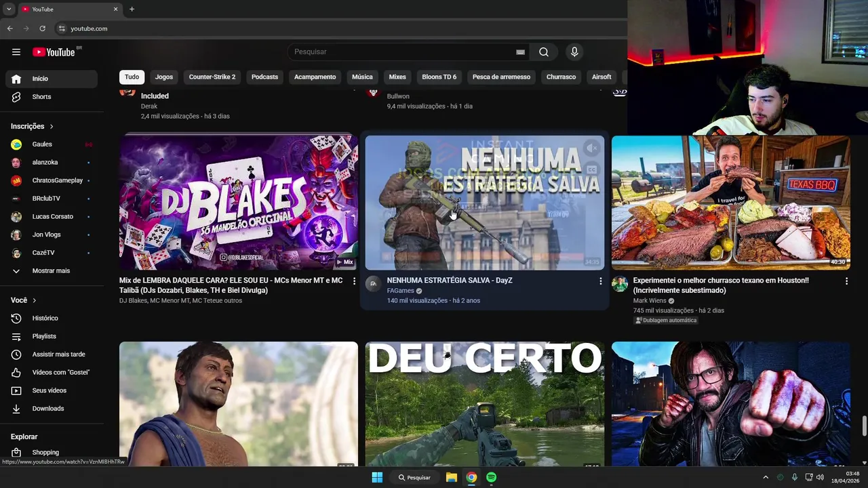Open Shopping under Explorar
The width and height of the screenshot is (868, 488).
(52, 452)
